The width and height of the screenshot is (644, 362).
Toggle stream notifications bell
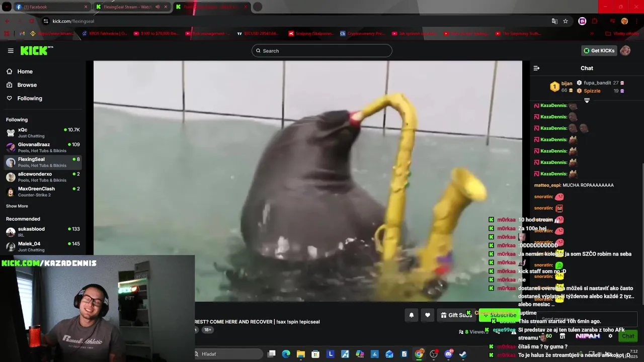pos(411,315)
